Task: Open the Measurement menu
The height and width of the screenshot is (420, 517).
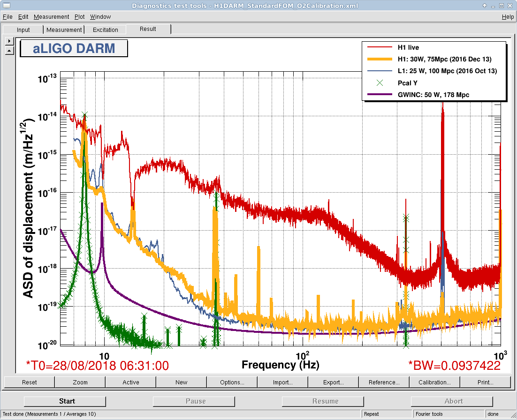Action: (x=51, y=17)
